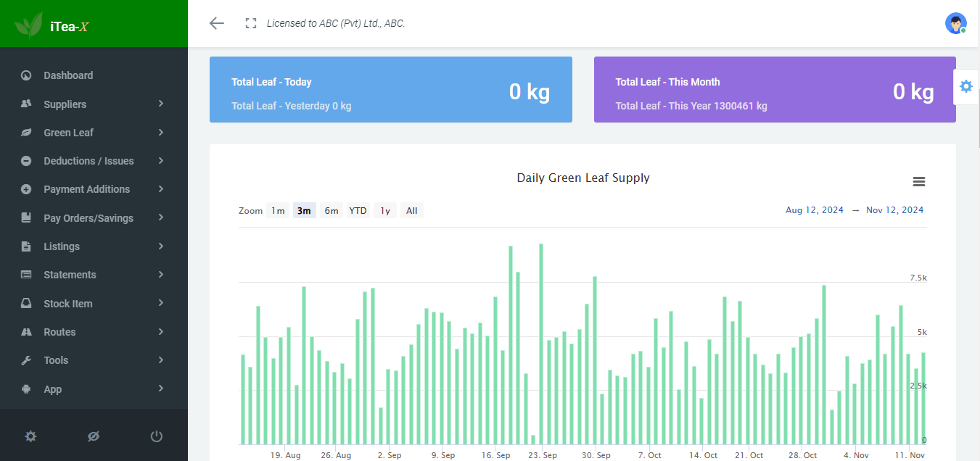Viewport: 980px width, 461px height.
Task: Expand the Suppliers submenu
Action: 94,104
